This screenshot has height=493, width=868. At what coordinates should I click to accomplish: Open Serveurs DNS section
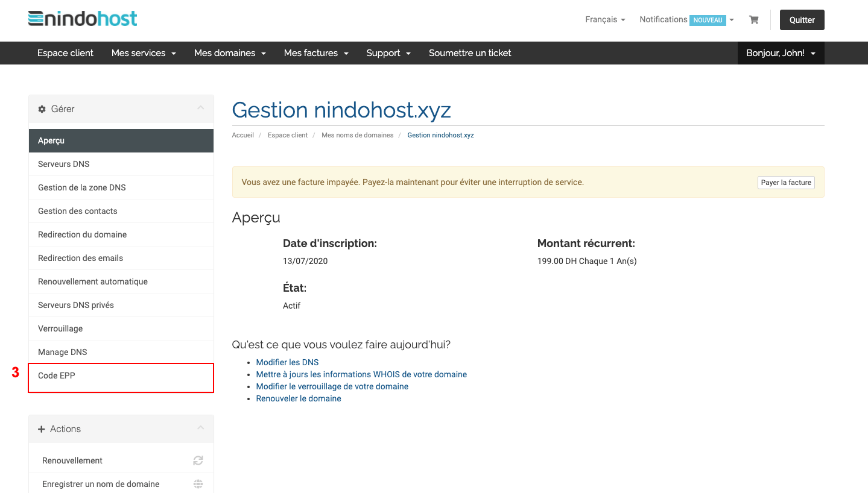(121, 164)
